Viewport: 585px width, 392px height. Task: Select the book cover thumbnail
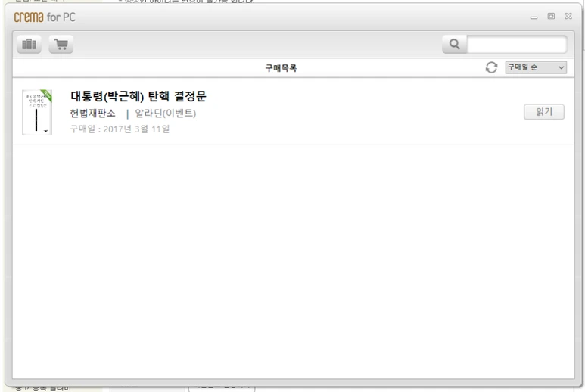(x=37, y=112)
